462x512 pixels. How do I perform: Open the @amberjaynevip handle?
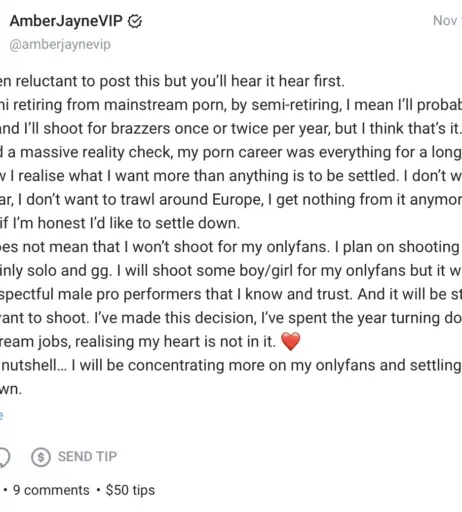click(60, 45)
